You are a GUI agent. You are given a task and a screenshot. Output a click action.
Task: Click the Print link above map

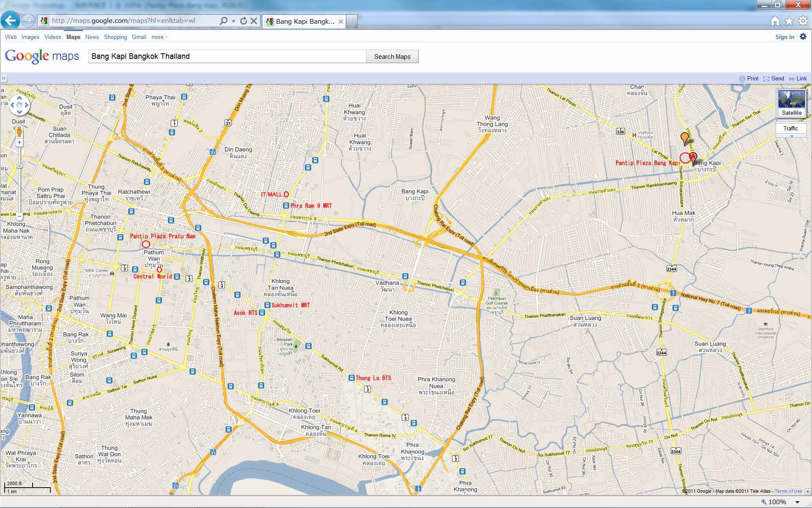coord(749,78)
